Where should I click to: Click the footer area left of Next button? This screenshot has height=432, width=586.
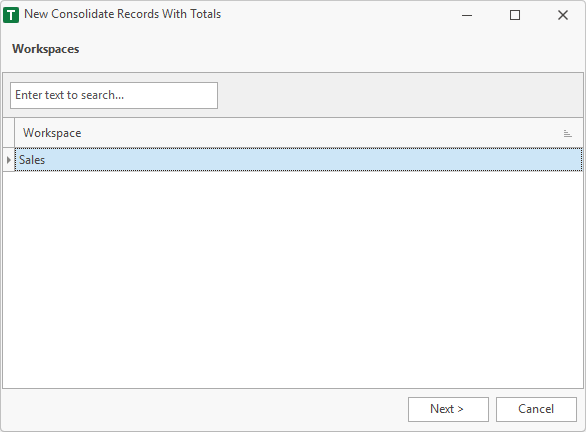click(204, 410)
